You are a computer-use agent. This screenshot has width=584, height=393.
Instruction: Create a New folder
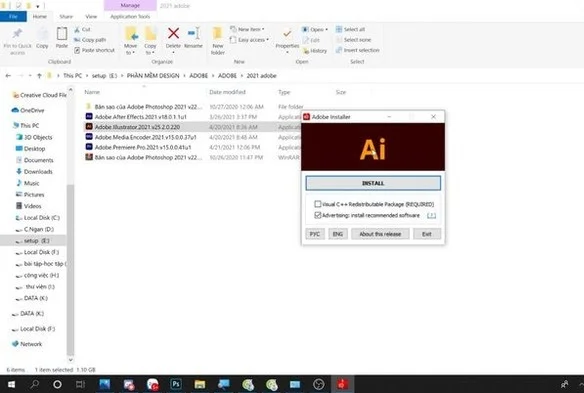[218, 41]
